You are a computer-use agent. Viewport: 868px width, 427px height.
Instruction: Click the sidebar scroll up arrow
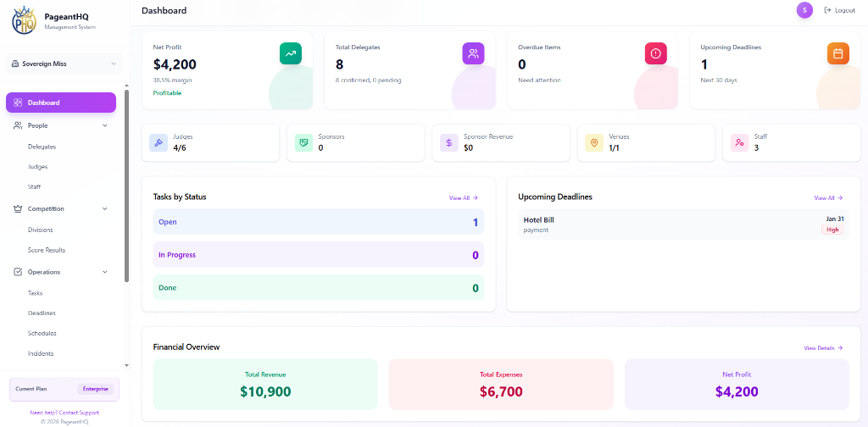coord(127,85)
